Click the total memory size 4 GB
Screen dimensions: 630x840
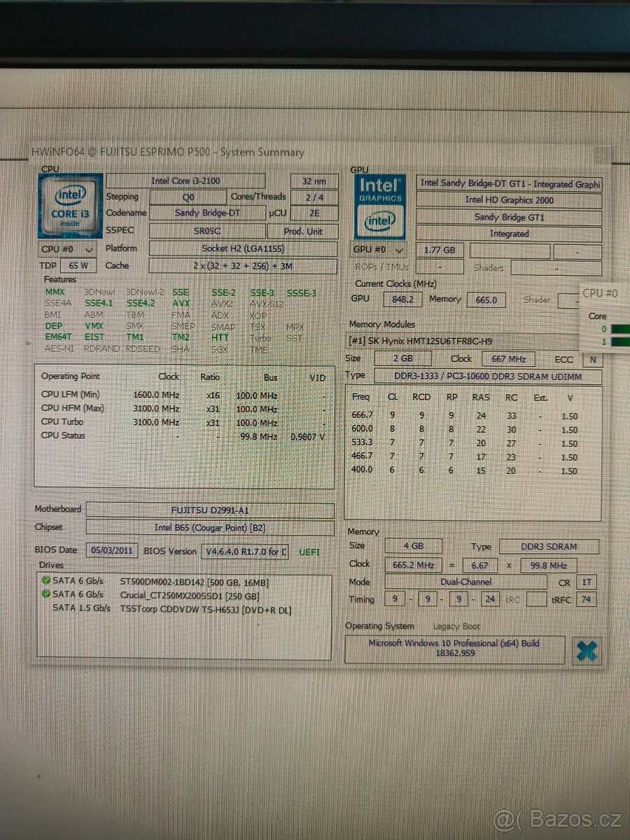pyautogui.click(x=413, y=547)
